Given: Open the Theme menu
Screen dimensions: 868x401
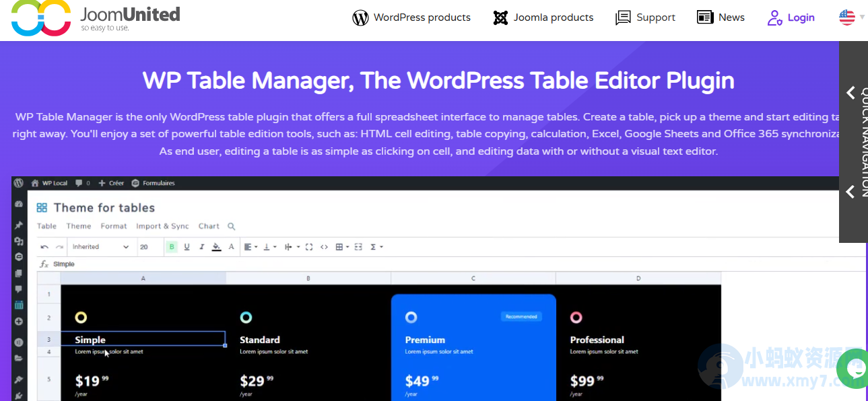Looking at the screenshot, I should 79,226.
